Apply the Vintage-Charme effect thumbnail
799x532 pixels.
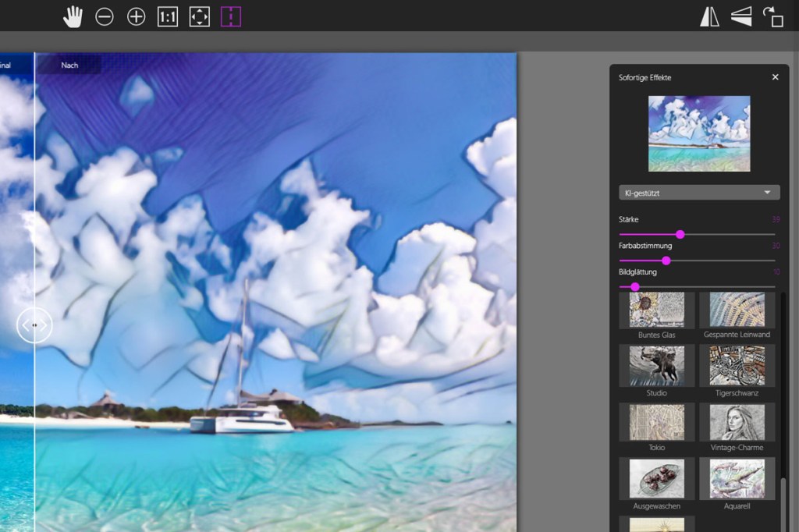(x=737, y=423)
